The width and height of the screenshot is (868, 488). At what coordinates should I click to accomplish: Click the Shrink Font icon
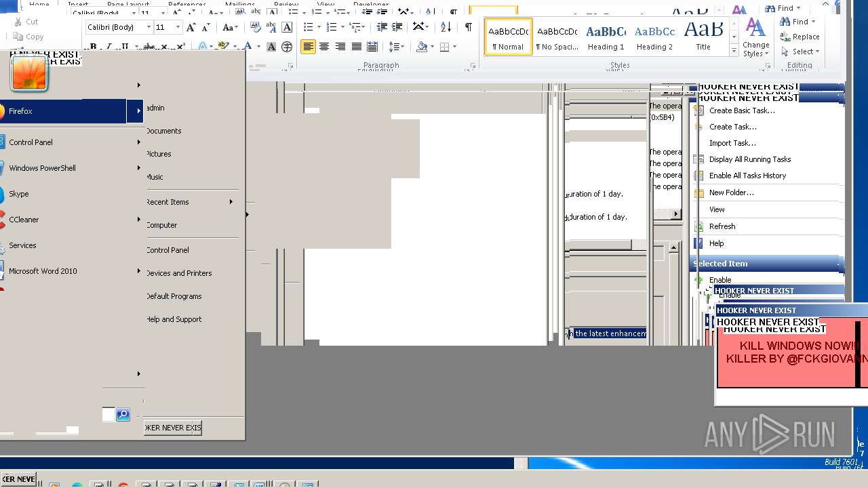click(x=206, y=27)
